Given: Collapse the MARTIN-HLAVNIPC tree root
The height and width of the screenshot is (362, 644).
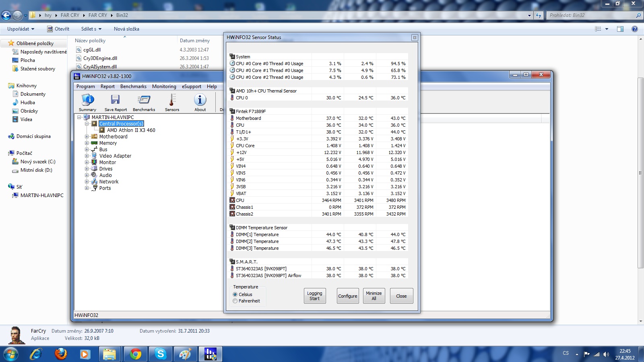Looking at the screenshot, I should click(x=79, y=117).
